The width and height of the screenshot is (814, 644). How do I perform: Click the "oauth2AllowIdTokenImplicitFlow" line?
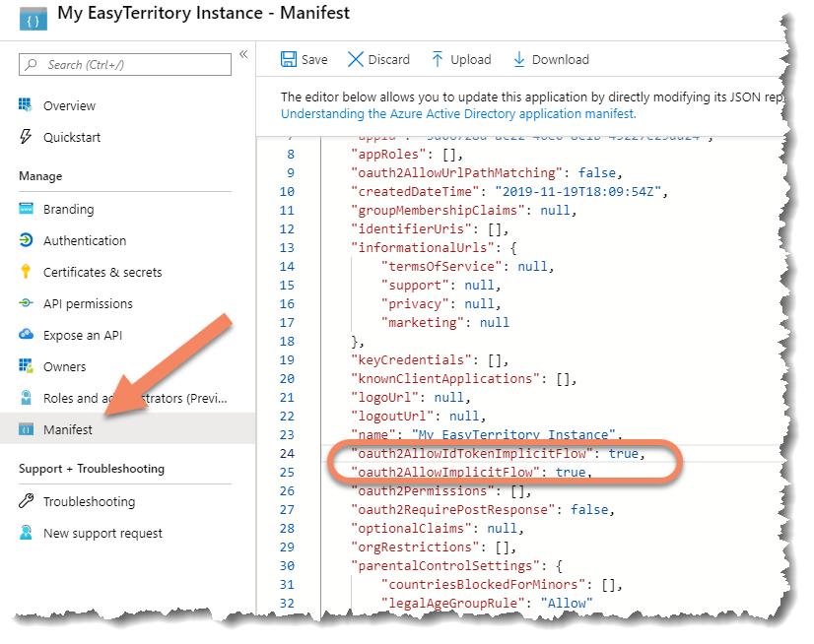(x=498, y=454)
